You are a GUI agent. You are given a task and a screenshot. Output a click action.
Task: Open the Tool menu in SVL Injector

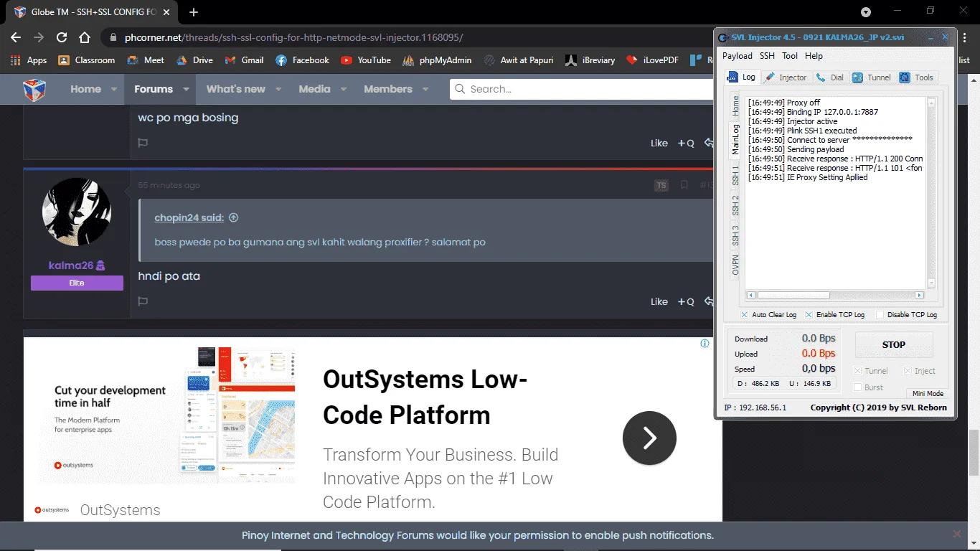coord(790,56)
